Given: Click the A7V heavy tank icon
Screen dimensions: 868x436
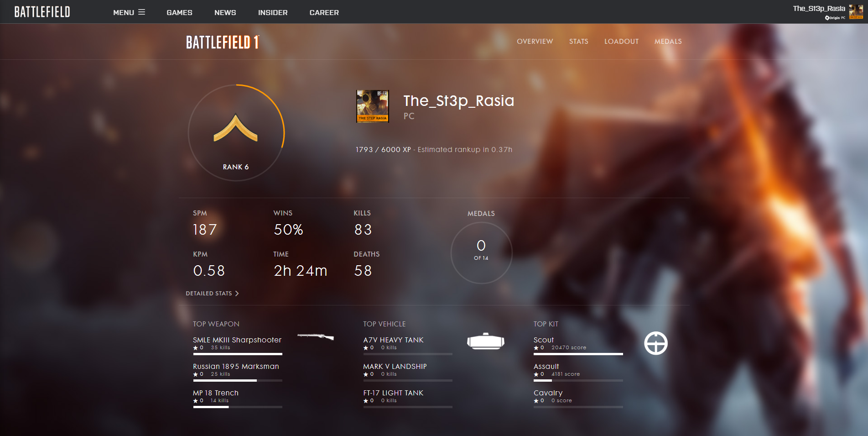Looking at the screenshot, I should click(486, 341).
